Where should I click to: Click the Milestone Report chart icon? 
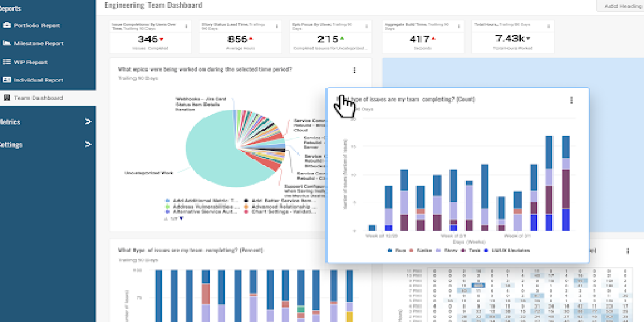coord(7,43)
